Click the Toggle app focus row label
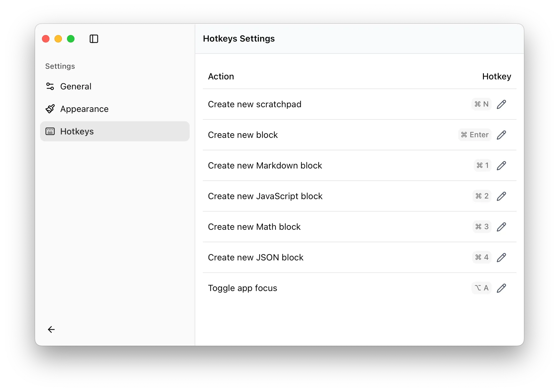 pyautogui.click(x=242, y=288)
